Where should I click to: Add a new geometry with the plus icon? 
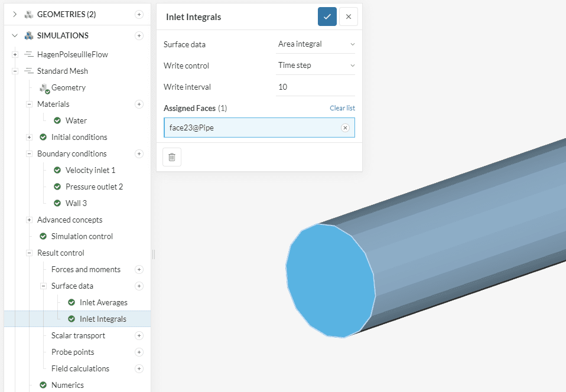click(139, 14)
